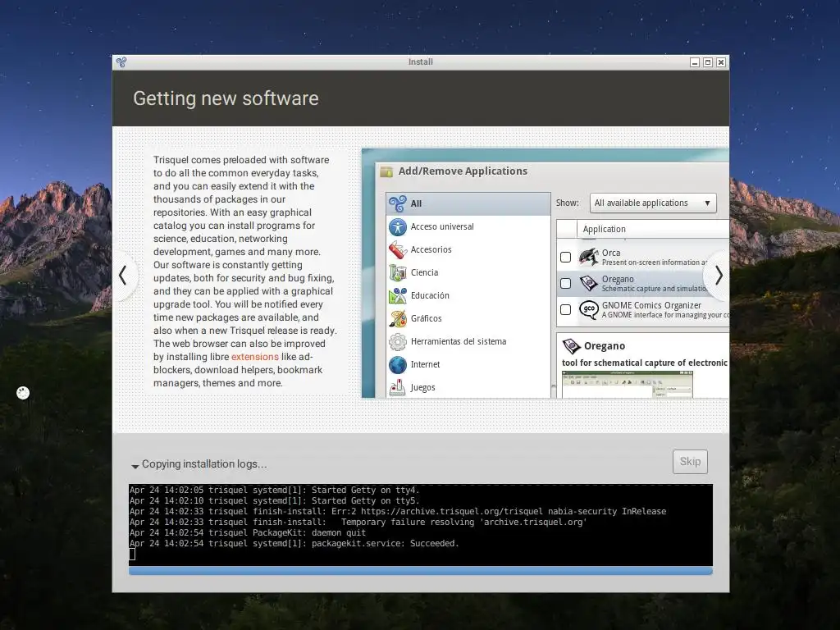
Task: Select the Herramientas del sistema label
Action: [x=459, y=342]
